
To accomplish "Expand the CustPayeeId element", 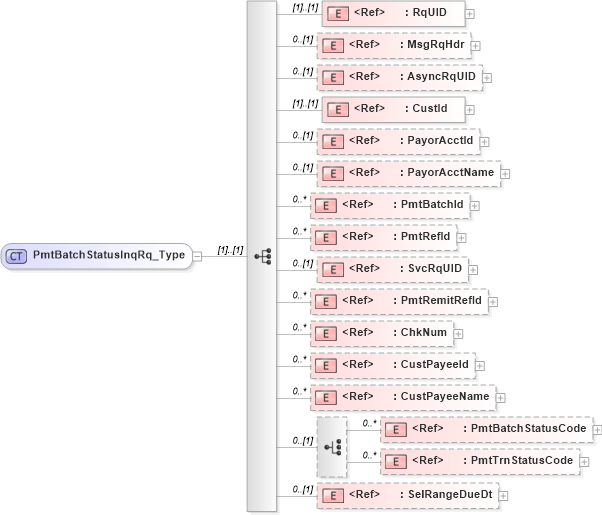I will point(480,366).
